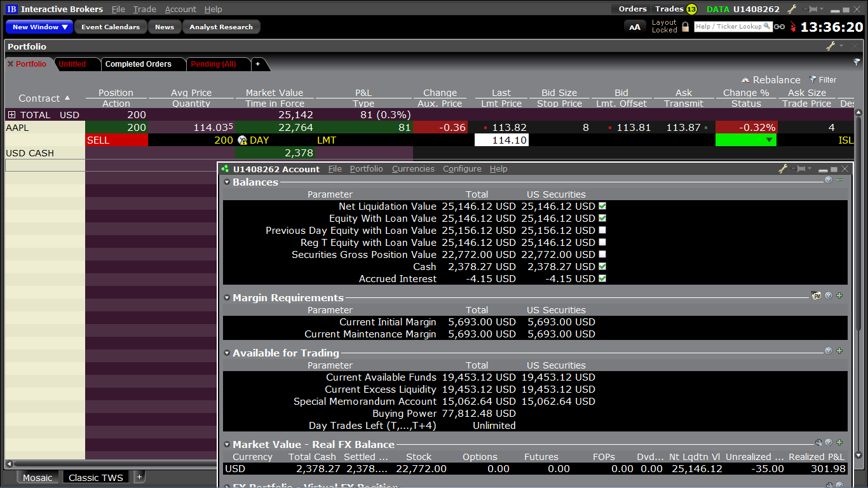Click the News button
Screen dimensions: 868x488
click(165, 27)
